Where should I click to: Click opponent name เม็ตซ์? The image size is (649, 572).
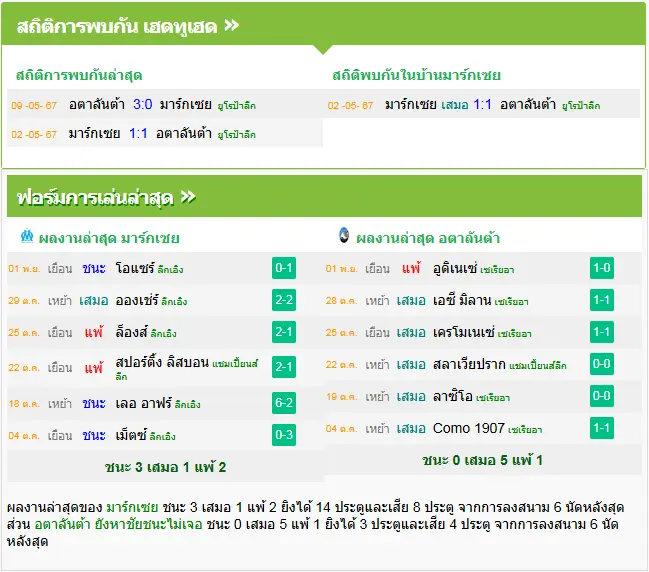[131, 435]
